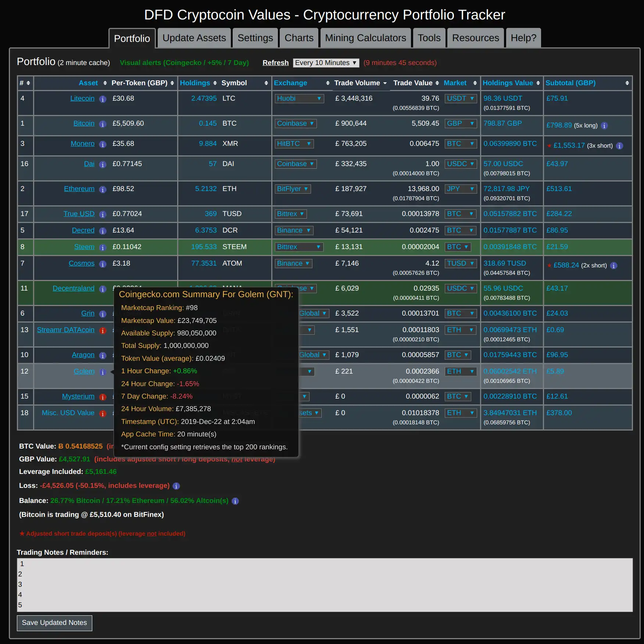Click the Save Updated Notes button
This screenshot has width=644, height=644.
pyautogui.click(x=54, y=623)
